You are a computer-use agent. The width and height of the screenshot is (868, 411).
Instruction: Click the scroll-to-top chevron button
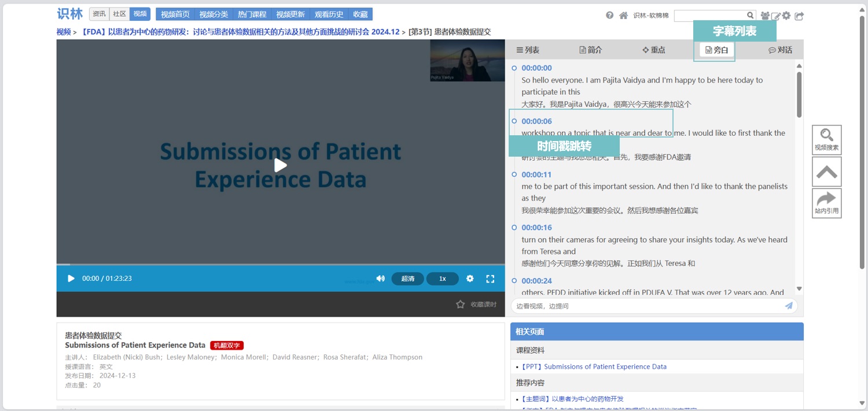(x=826, y=172)
